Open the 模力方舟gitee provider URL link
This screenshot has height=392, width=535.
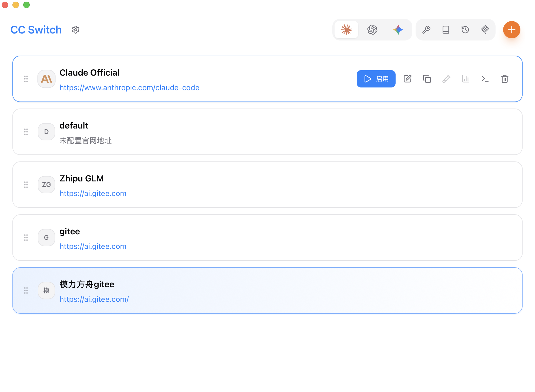(x=94, y=299)
